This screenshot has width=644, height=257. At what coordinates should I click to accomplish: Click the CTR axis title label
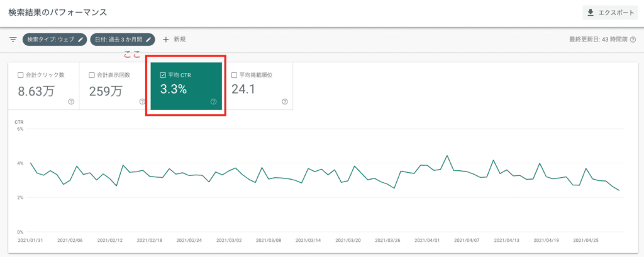[x=19, y=123]
